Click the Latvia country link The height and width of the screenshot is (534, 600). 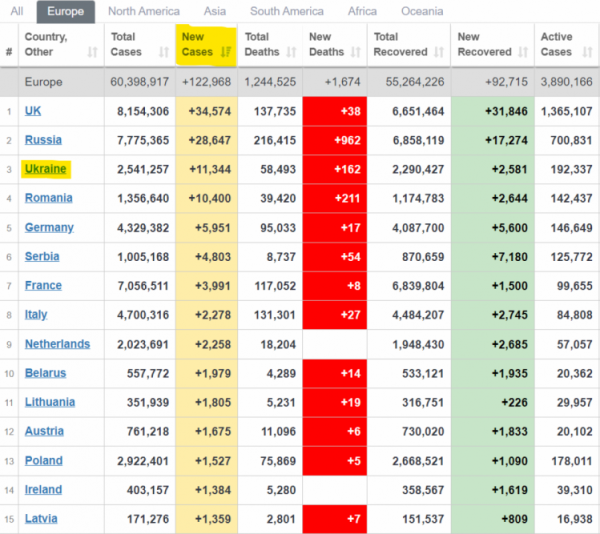coord(41,519)
